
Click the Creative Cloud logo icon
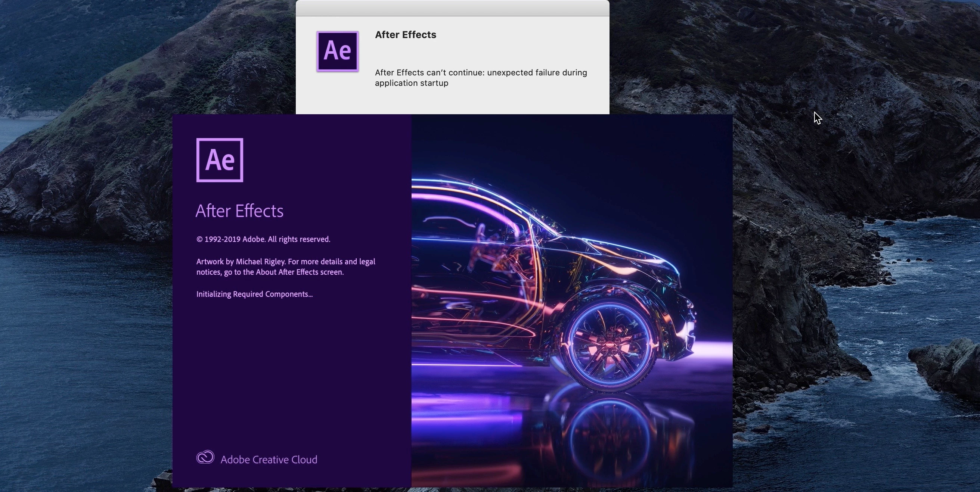pyautogui.click(x=205, y=457)
